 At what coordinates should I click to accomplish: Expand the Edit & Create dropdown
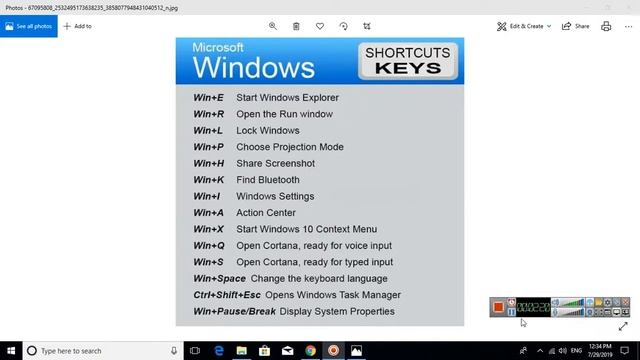524,26
